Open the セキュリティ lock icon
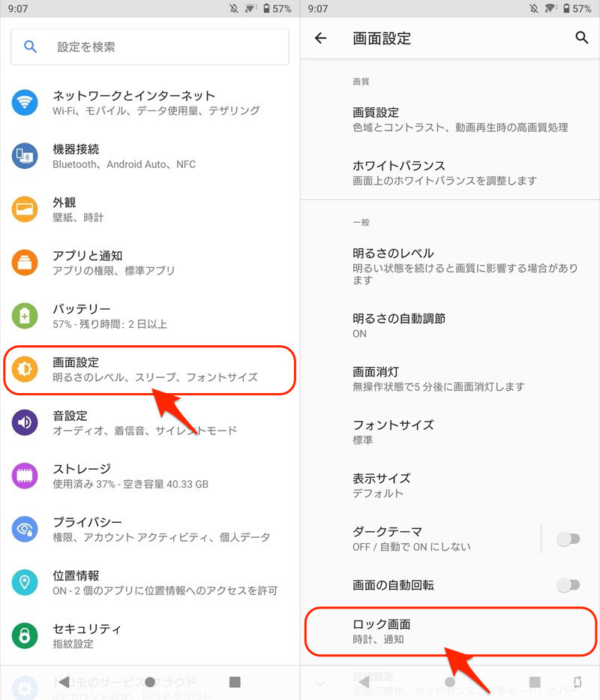This screenshot has height=700, width=600. click(25, 635)
